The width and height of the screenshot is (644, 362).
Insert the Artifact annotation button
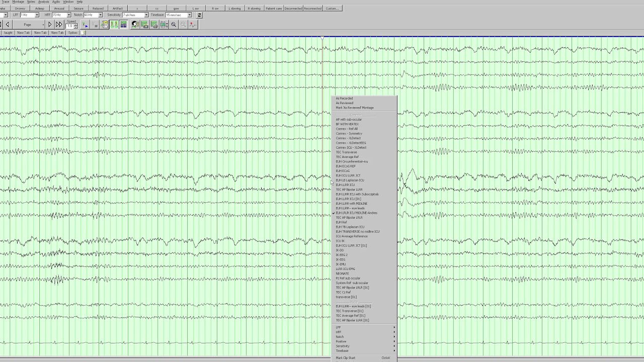(118, 9)
